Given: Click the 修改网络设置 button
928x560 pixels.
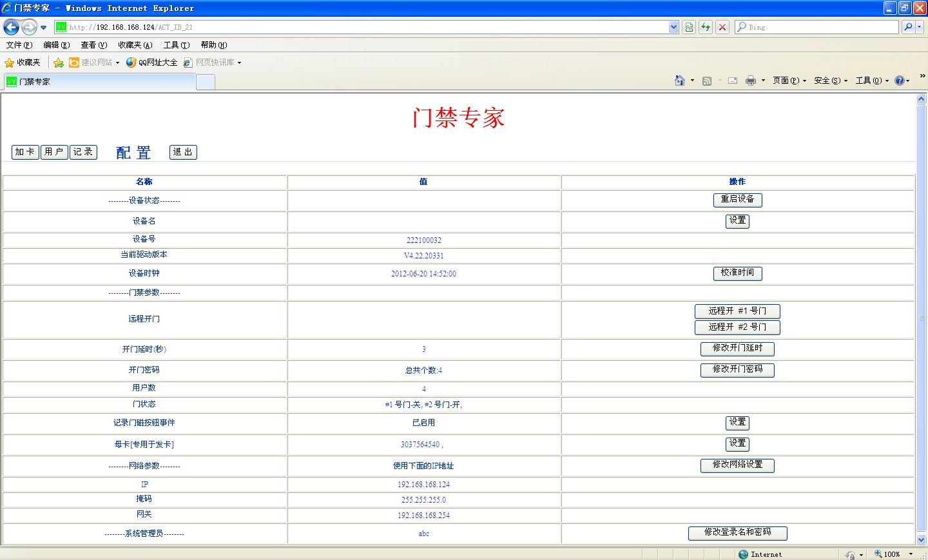Looking at the screenshot, I should pos(737,465).
